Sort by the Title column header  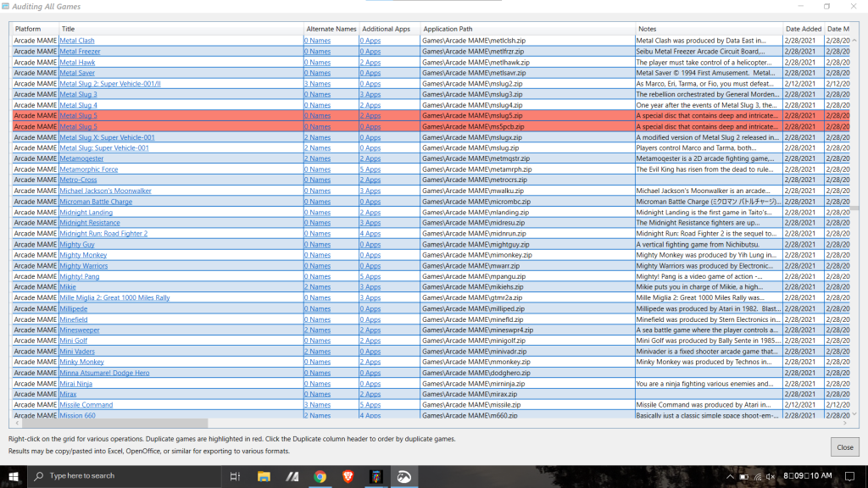pos(181,29)
